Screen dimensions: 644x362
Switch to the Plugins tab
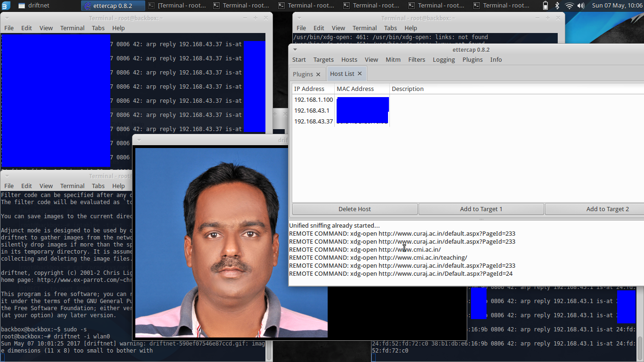(x=303, y=74)
